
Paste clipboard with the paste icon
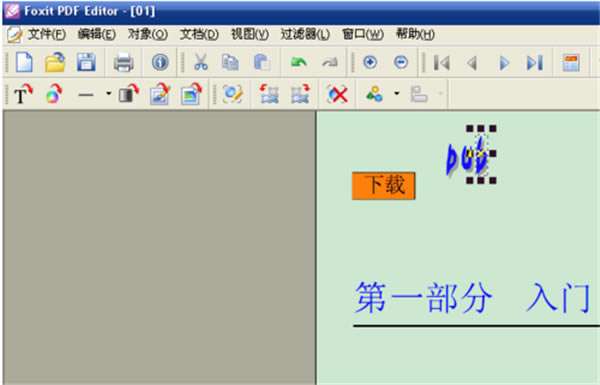pos(262,62)
